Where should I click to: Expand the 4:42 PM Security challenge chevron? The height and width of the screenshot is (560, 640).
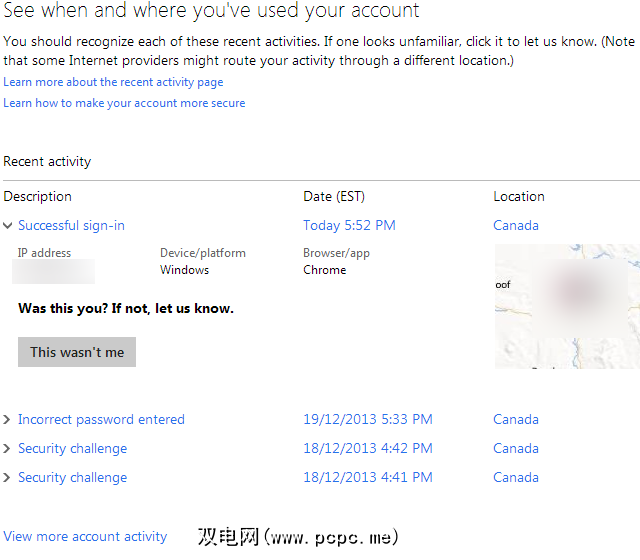[x=8, y=449]
